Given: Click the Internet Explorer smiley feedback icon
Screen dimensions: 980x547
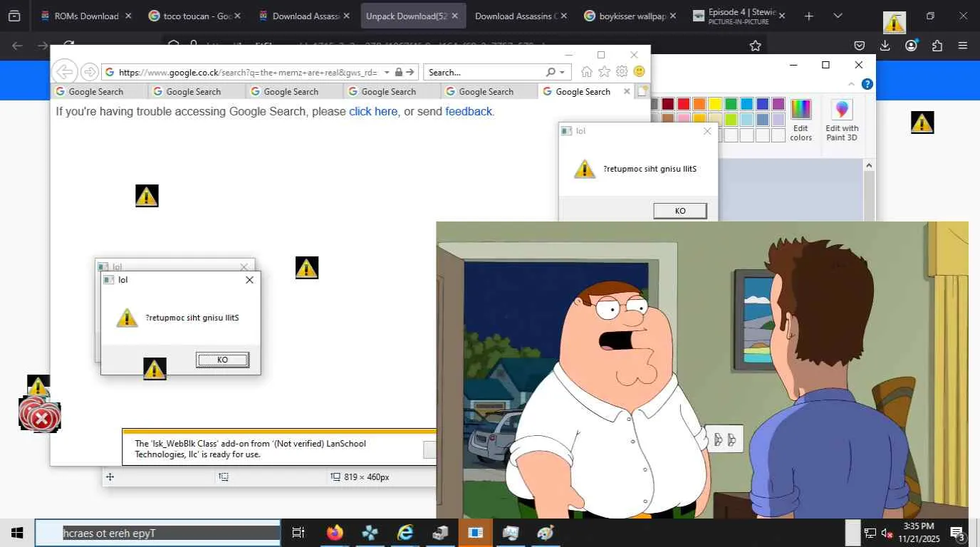Looking at the screenshot, I should (639, 72).
